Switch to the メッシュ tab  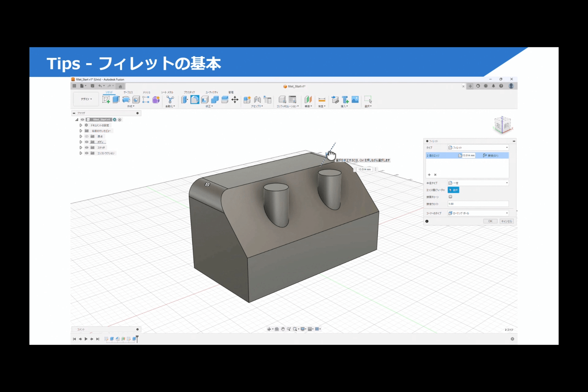tap(146, 92)
